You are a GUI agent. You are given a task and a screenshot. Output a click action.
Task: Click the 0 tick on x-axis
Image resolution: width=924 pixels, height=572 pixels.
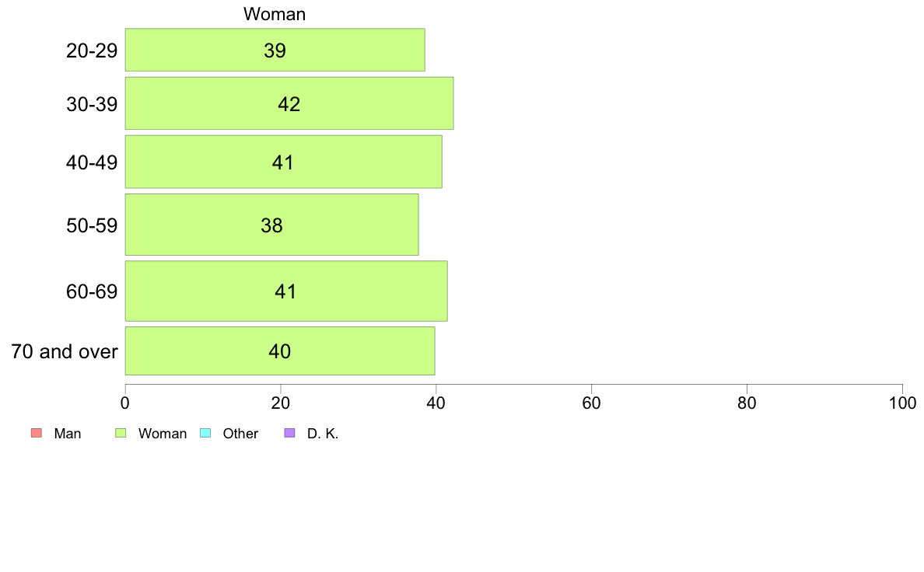[125, 403]
